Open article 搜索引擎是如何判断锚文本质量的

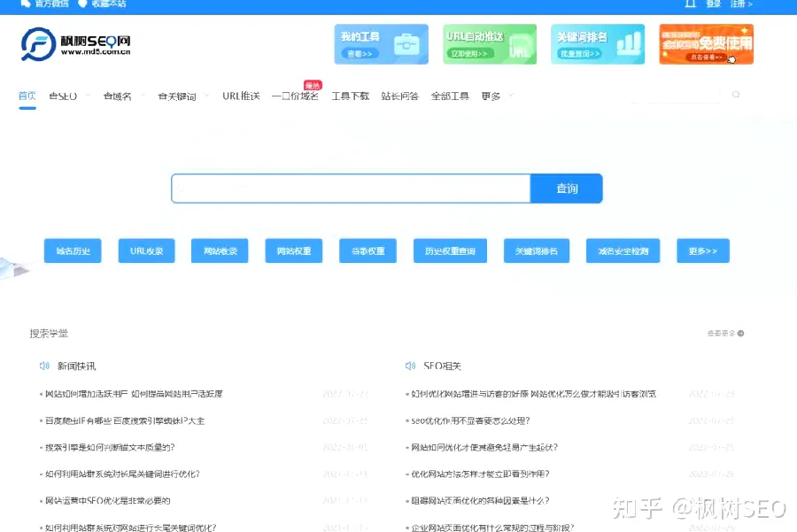(x=110, y=447)
